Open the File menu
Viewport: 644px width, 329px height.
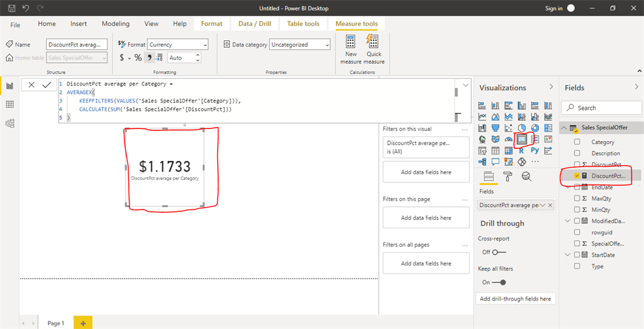[15, 25]
